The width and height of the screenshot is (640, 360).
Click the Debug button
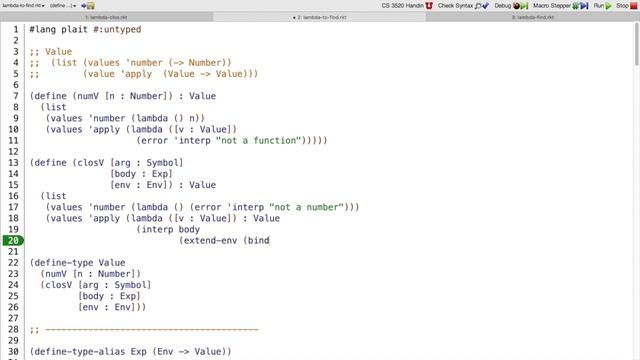(511, 6)
